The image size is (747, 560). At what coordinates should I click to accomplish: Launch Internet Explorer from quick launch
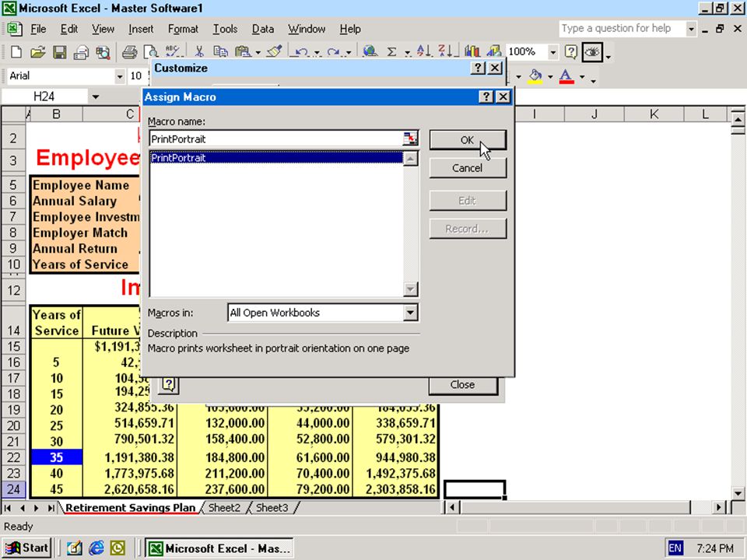point(96,548)
